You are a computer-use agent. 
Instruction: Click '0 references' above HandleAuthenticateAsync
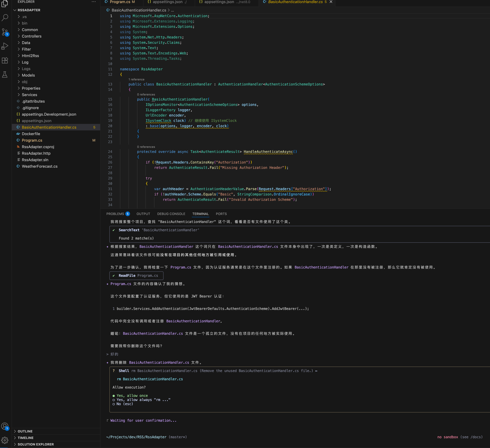click(x=146, y=147)
